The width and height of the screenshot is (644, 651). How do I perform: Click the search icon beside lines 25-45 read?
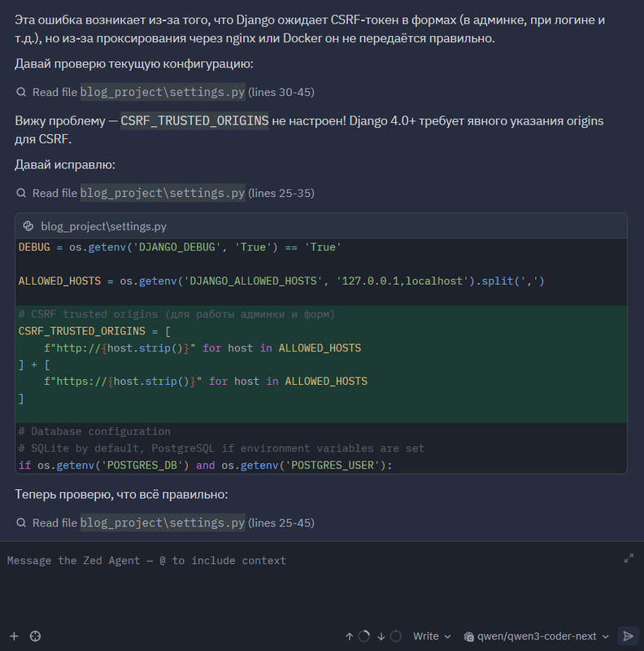click(21, 522)
